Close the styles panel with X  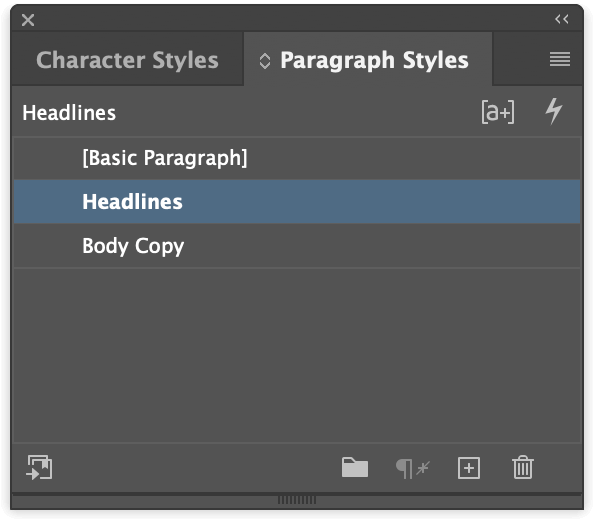tap(28, 20)
